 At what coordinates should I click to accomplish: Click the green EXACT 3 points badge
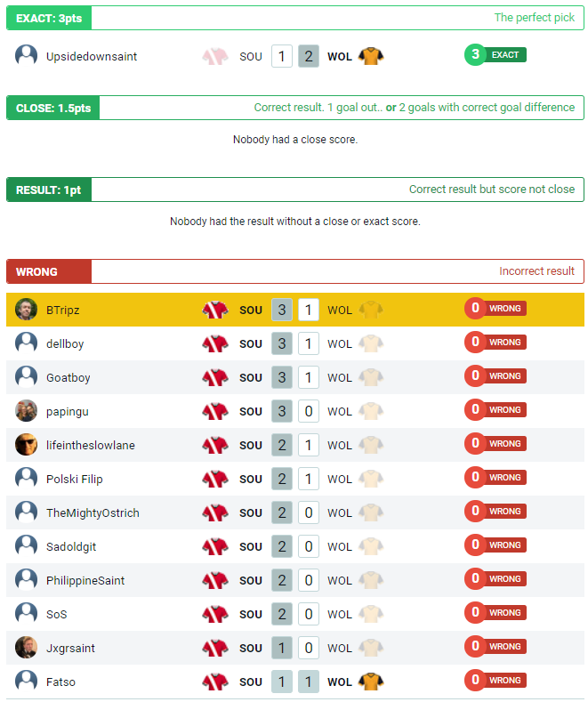point(495,55)
